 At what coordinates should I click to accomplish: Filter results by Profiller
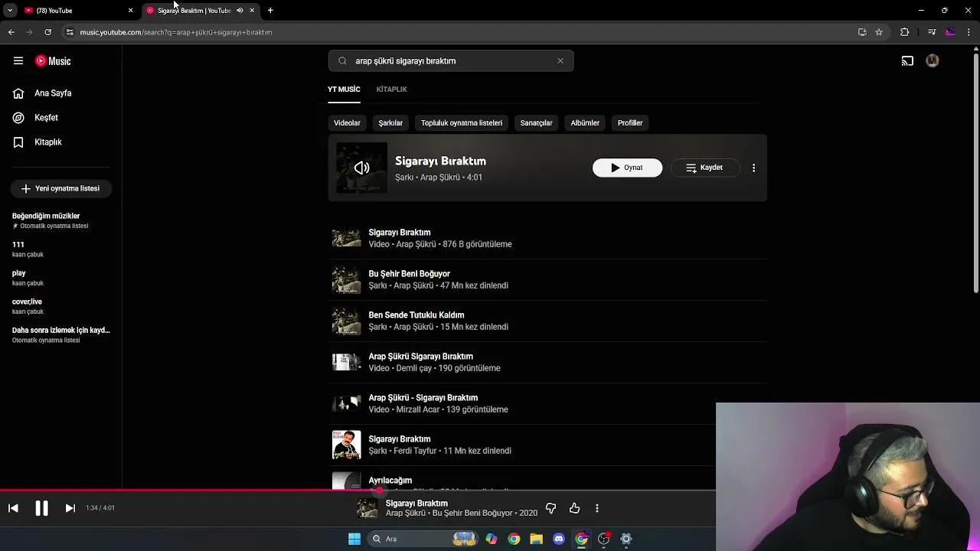(630, 123)
